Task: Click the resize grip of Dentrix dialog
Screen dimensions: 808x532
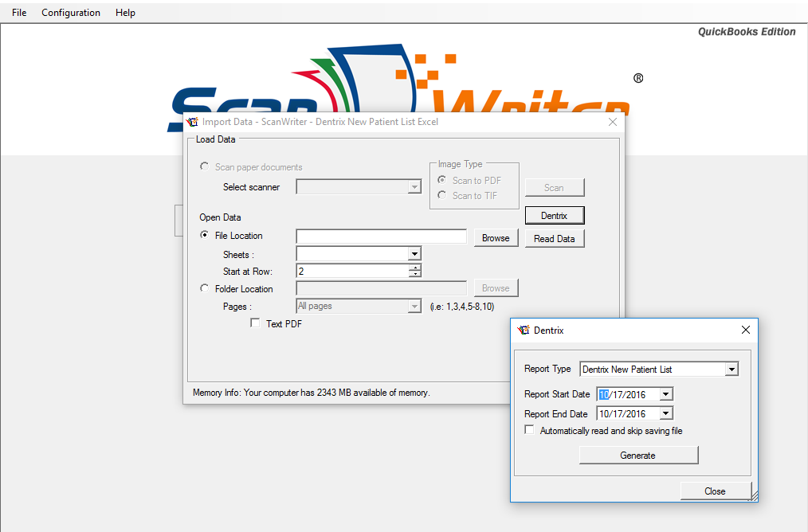Action: pyautogui.click(x=754, y=496)
